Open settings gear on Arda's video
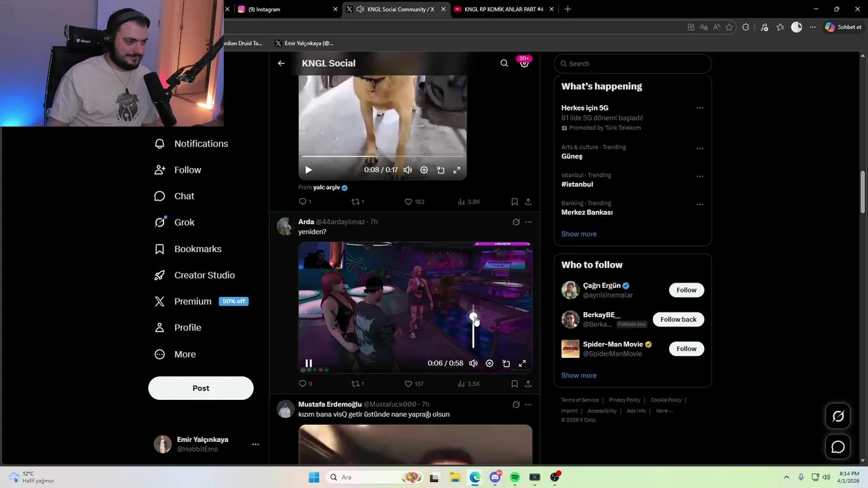Viewport: 868px width, 488px height. tap(490, 363)
